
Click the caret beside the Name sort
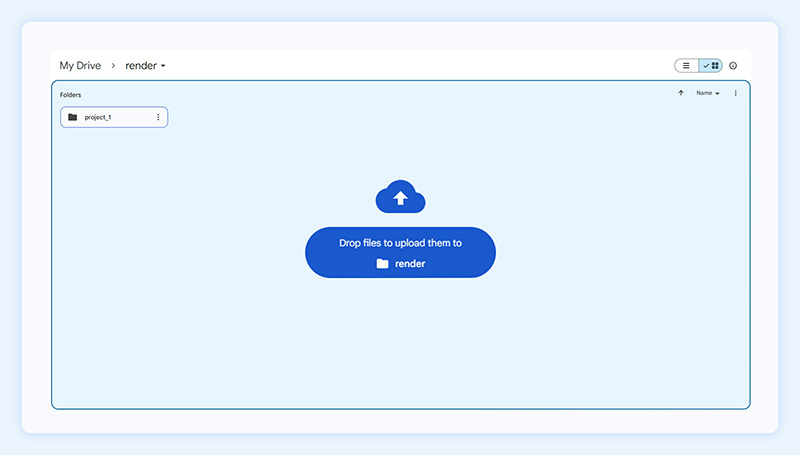718,94
